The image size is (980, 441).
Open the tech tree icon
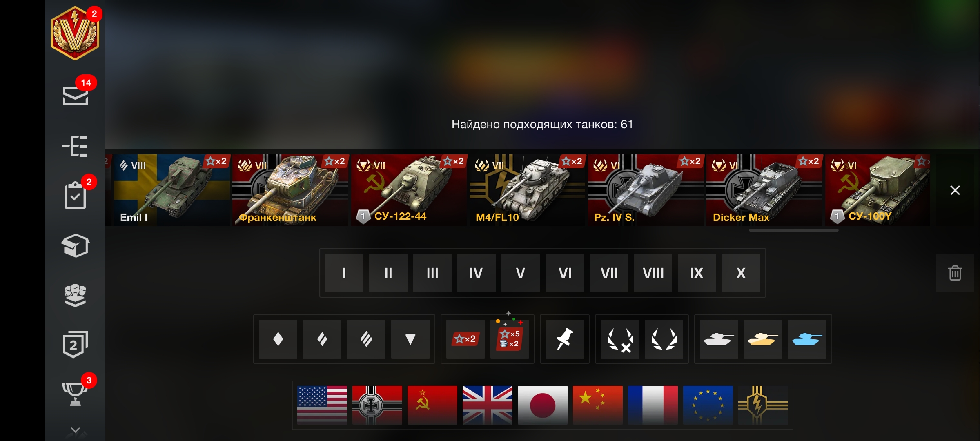pyautogui.click(x=75, y=146)
